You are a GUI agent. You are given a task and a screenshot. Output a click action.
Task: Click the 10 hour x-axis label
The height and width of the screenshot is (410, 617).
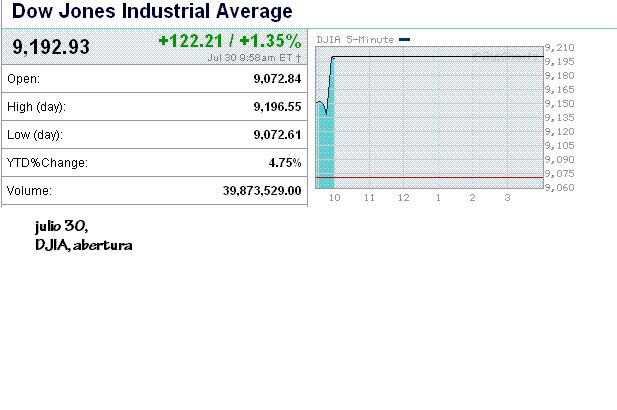334,198
